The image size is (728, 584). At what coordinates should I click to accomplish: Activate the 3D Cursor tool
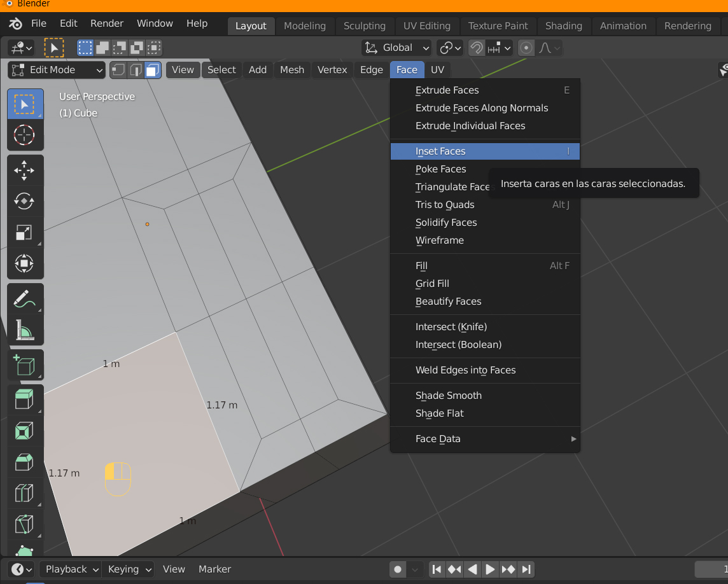pos(25,136)
